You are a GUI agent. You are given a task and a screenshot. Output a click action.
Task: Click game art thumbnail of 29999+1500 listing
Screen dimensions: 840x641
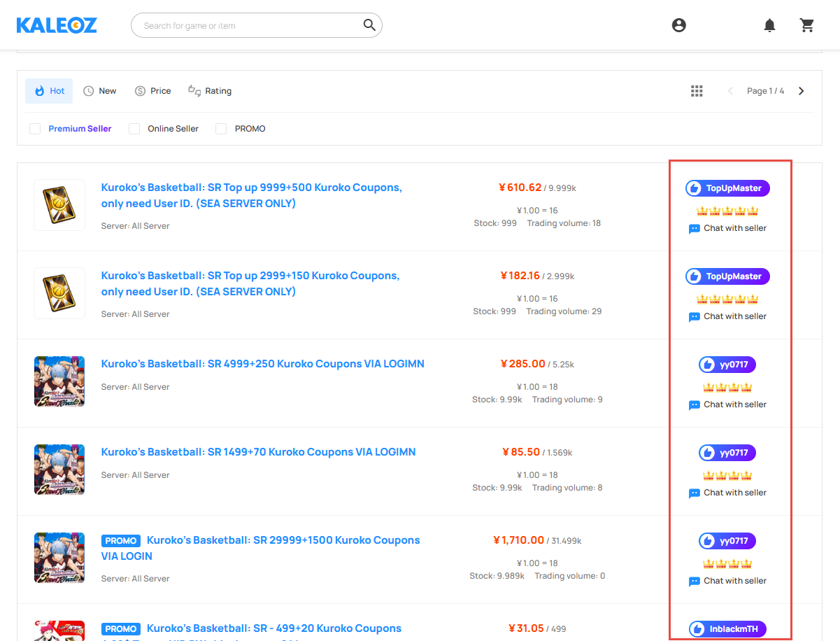[x=59, y=558]
